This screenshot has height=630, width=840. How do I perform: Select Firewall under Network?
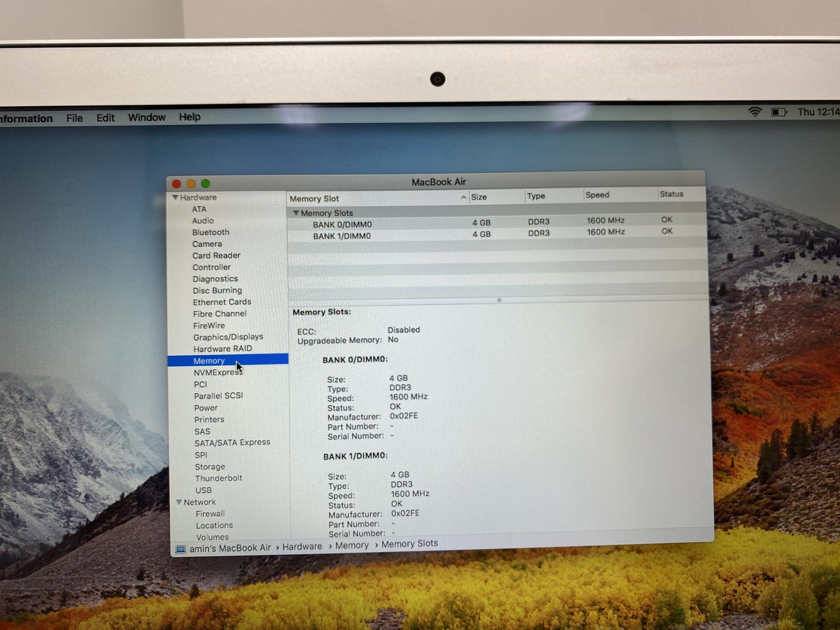[x=210, y=514]
